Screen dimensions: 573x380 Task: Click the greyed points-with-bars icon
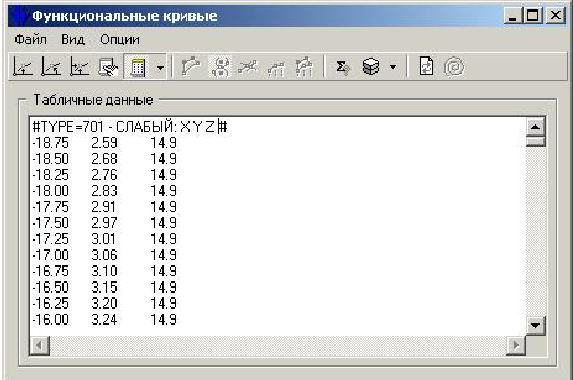[304, 67]
